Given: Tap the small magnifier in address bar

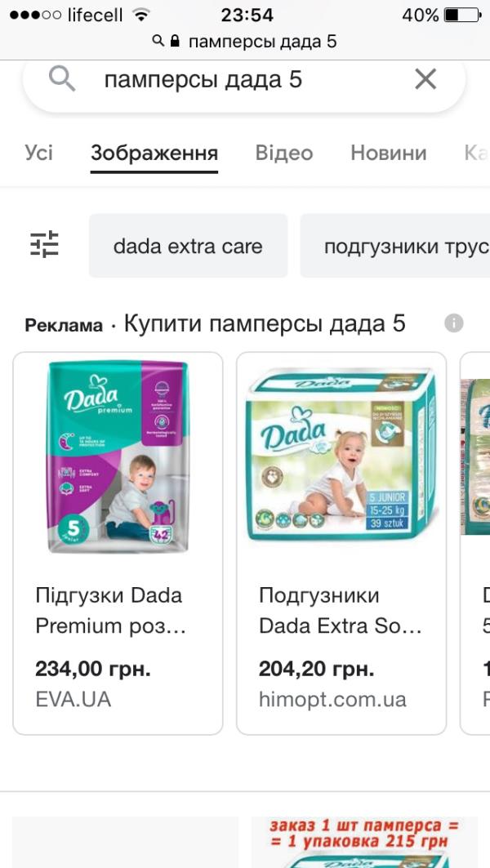Looking at the screenshot, I should pyautogui.click(x=158, y=40).
